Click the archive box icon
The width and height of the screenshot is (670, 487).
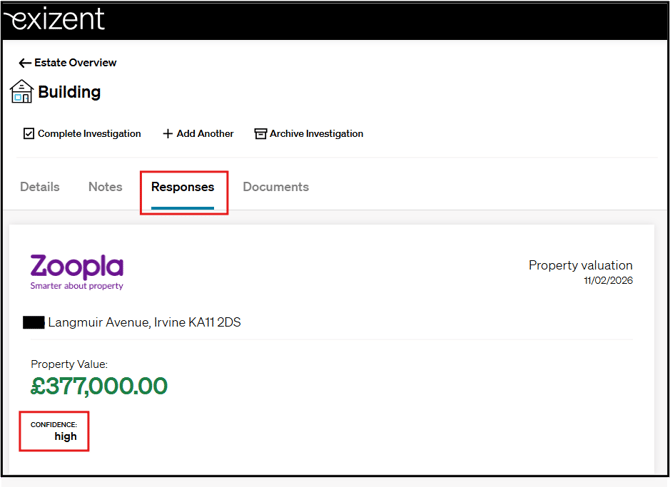(x=260, y=134)
